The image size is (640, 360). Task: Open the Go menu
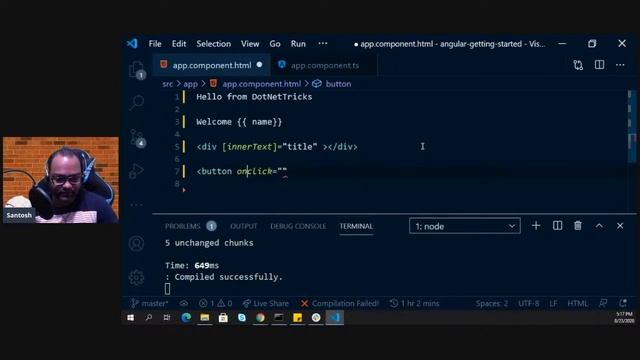tap(275, 44)
